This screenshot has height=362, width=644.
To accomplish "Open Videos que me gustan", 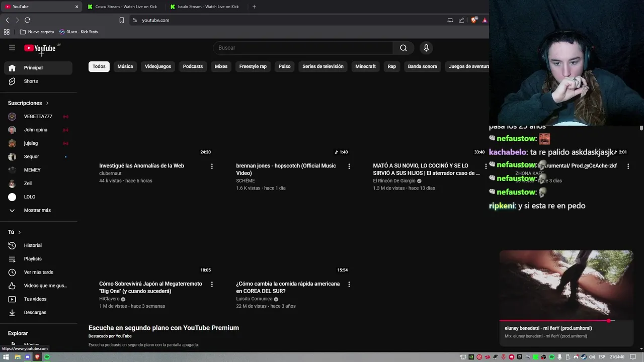I will [x=38, y=286].
